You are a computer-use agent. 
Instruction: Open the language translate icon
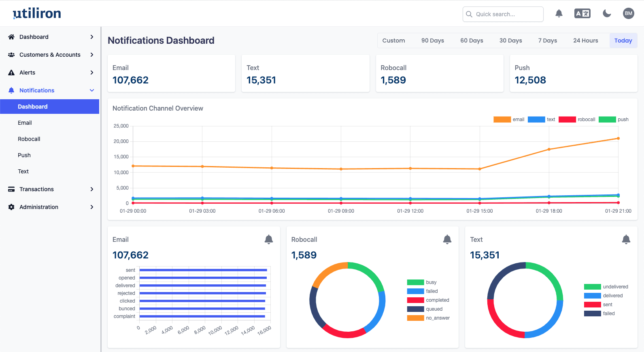pyautogui.click(x=582, y=13)
